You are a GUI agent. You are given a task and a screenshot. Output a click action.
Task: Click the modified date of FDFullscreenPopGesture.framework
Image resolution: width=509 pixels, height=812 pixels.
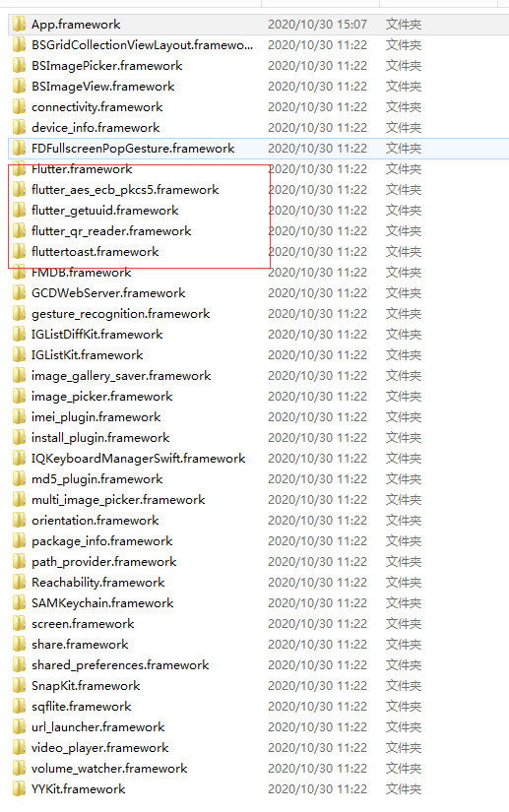coord(317,149)
